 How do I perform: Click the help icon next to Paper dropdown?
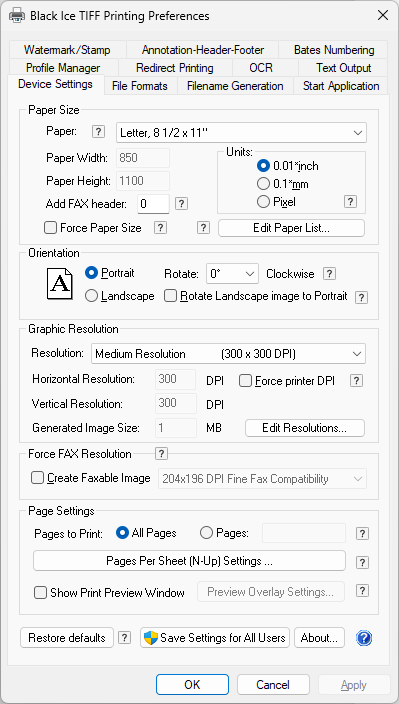coord(98,132)
